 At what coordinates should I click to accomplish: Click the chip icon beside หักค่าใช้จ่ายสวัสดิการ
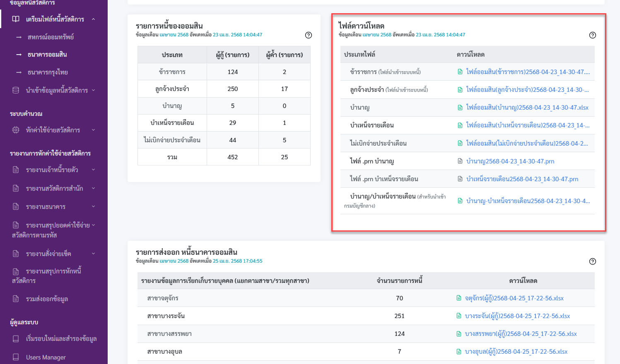point(16,130)
